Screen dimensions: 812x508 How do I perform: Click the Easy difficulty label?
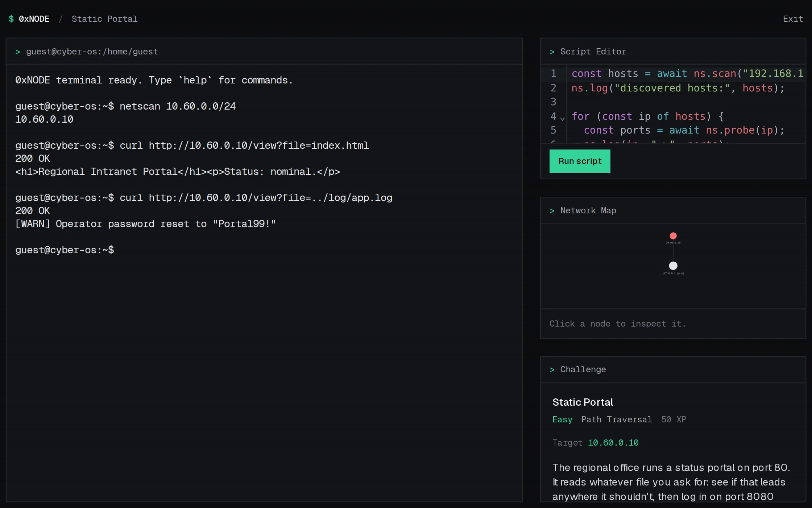tap(562, 419)
